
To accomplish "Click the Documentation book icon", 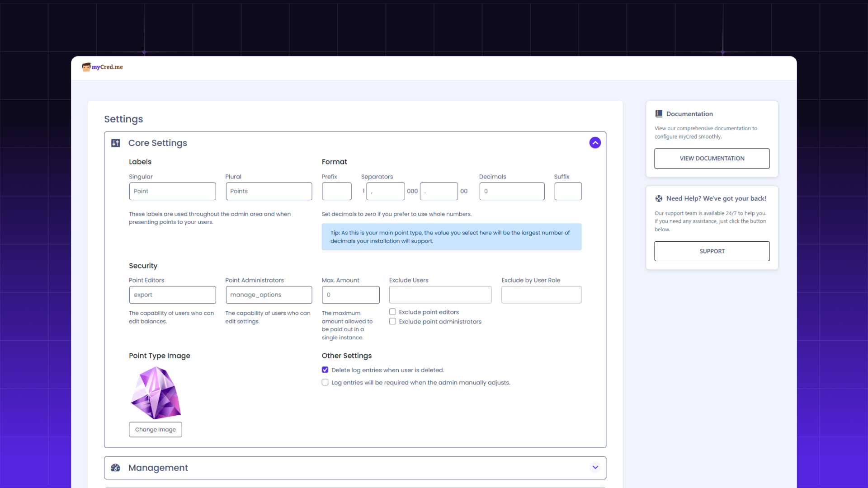I will coord(659,114).
